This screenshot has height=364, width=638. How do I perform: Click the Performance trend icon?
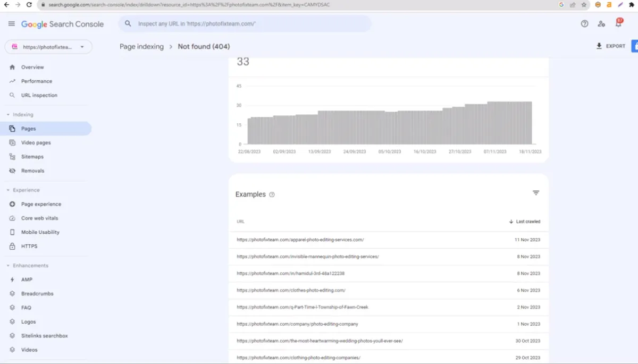tap(12, 81)
